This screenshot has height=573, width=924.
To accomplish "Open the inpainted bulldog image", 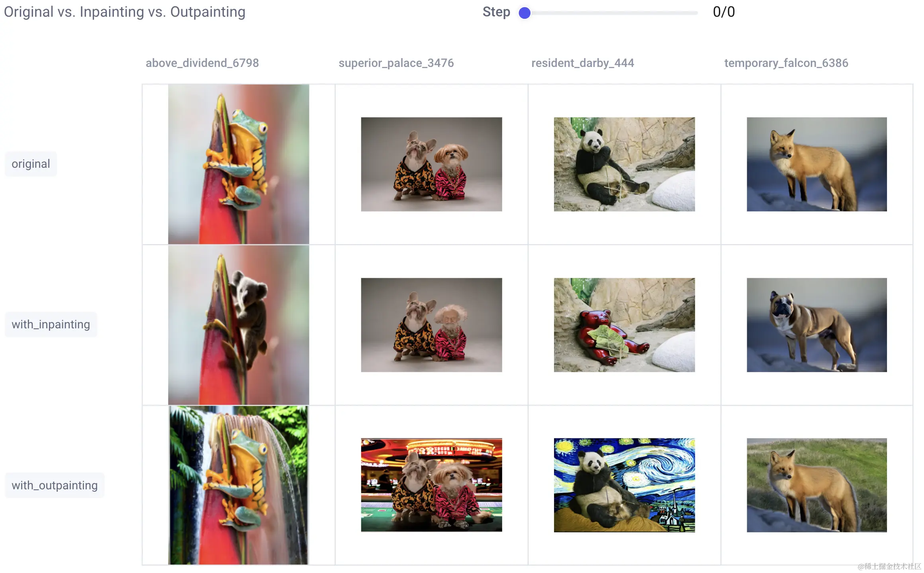I will pyautogui.click(x=817, y=325).
